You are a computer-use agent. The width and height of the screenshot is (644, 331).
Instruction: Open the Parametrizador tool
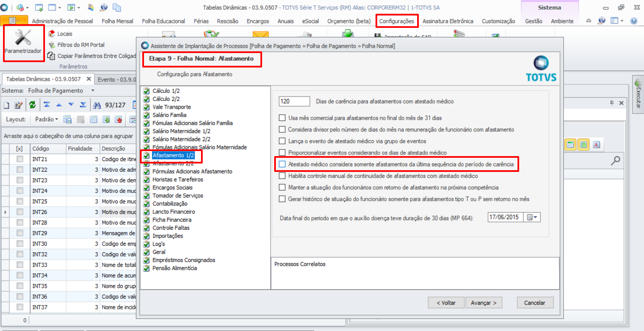click(x=23, y=42)
